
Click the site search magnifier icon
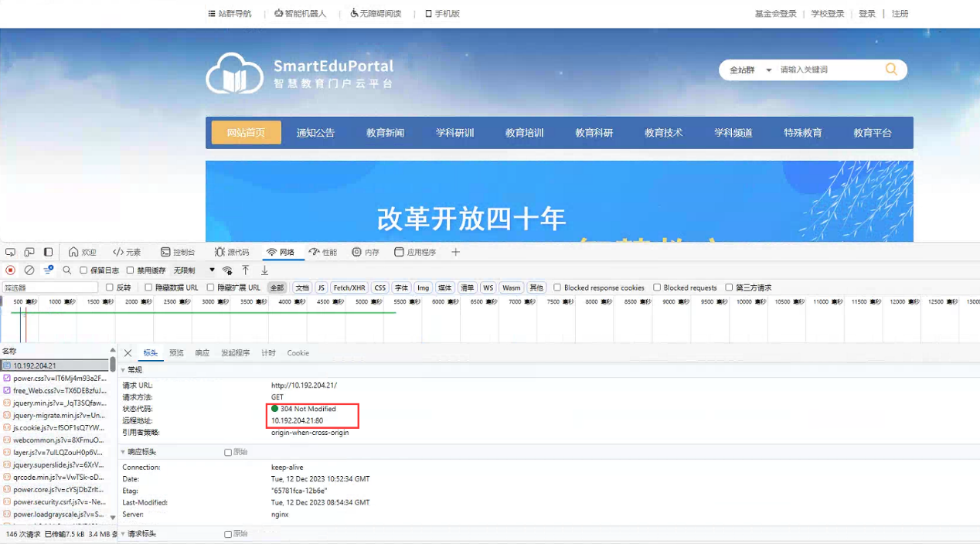891,70
